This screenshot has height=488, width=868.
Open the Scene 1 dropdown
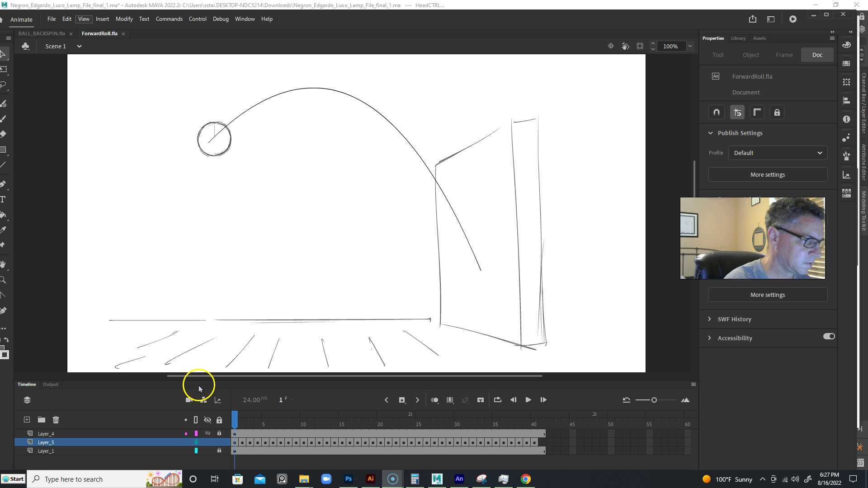[x=79, y=46]
